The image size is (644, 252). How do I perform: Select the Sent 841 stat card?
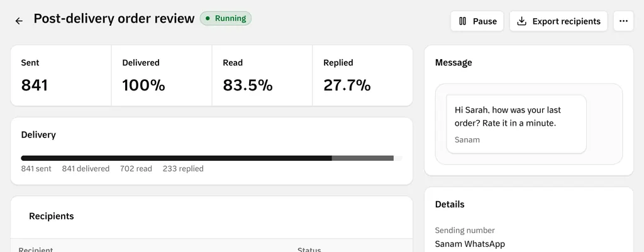click(x=61, y=75)
